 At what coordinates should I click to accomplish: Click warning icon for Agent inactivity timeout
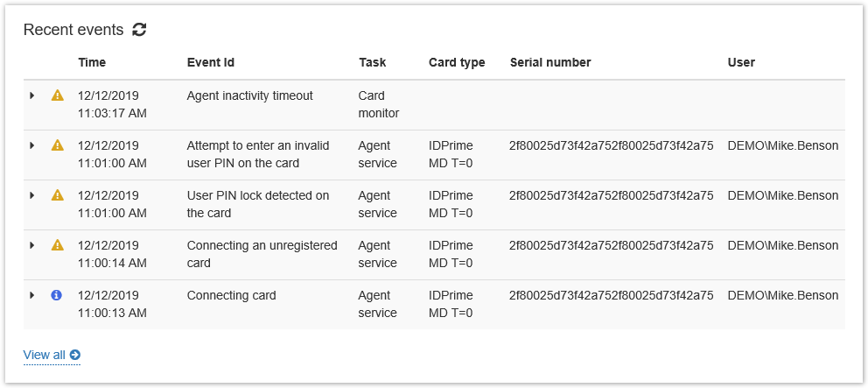(x=58, y=95)
